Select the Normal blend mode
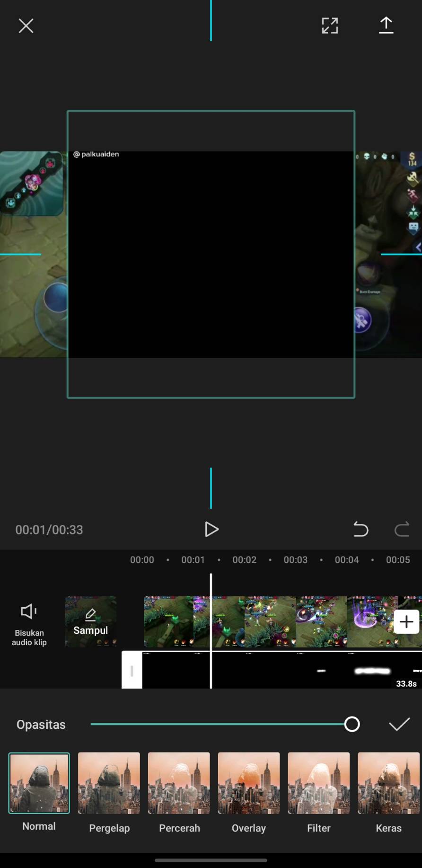 point(39,783)
